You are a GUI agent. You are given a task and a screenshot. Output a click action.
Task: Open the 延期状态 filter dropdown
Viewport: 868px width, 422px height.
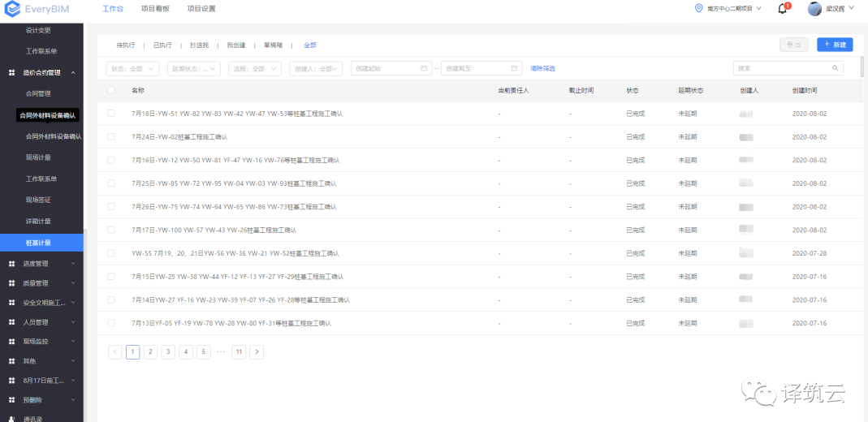point(194,69)
